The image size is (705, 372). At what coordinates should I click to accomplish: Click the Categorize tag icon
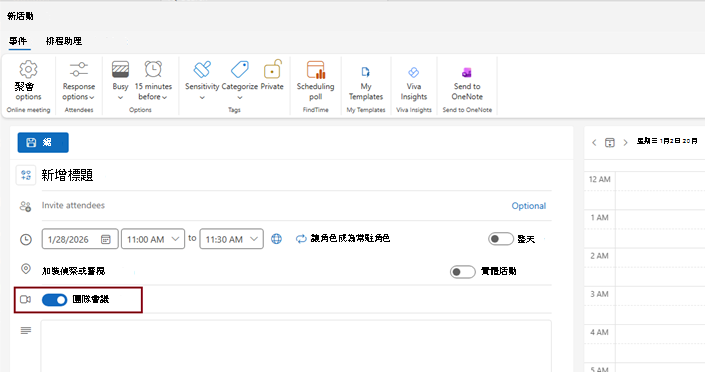(240, 70)
